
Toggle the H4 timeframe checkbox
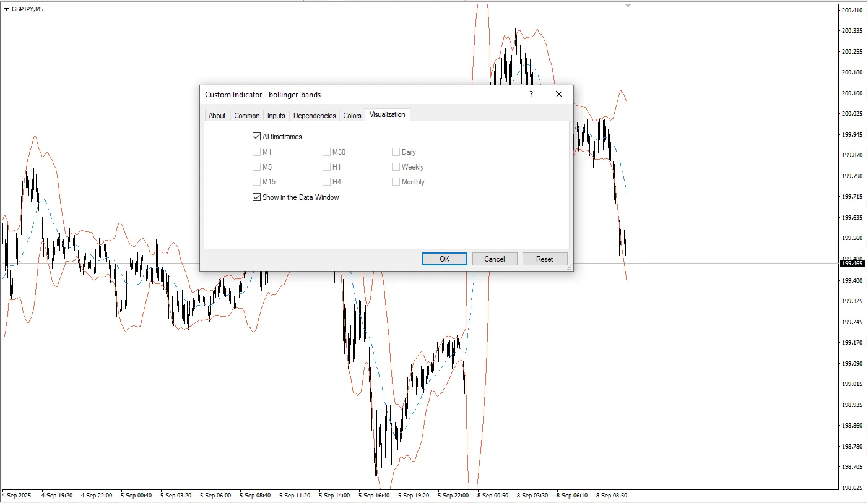click(x=327, y=182)
